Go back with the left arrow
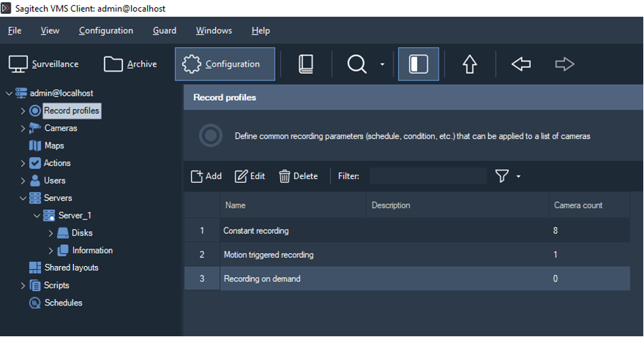The width and height of the screenshot is (644, 337). 521,64
